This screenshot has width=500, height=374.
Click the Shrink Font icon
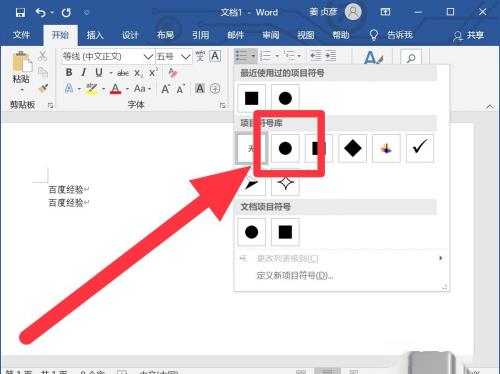coord(181,89)
